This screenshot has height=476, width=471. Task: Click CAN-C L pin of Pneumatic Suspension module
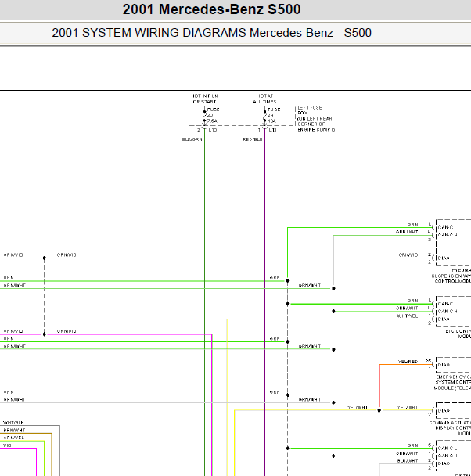[x=448, y=227]
